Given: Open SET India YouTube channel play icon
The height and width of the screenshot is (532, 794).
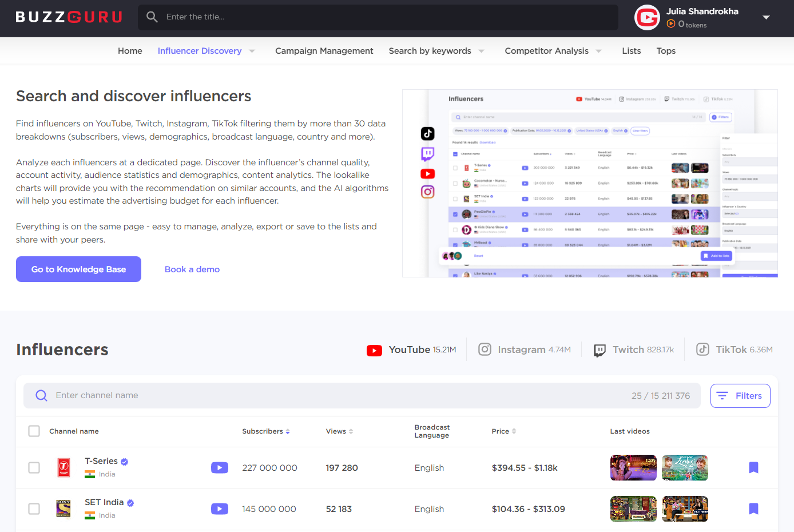Looking at the screenshot, I should click(220, 509).
